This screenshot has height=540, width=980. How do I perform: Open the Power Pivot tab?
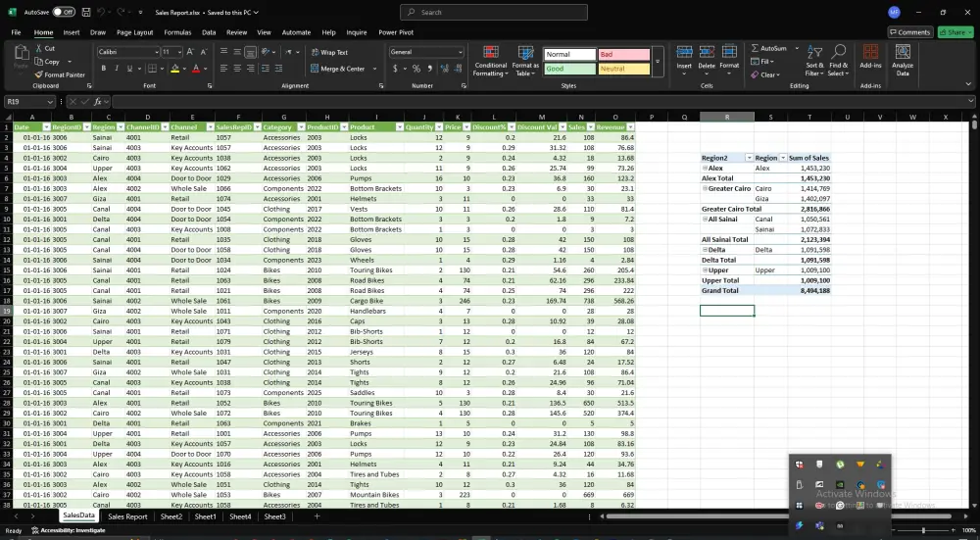396,32
